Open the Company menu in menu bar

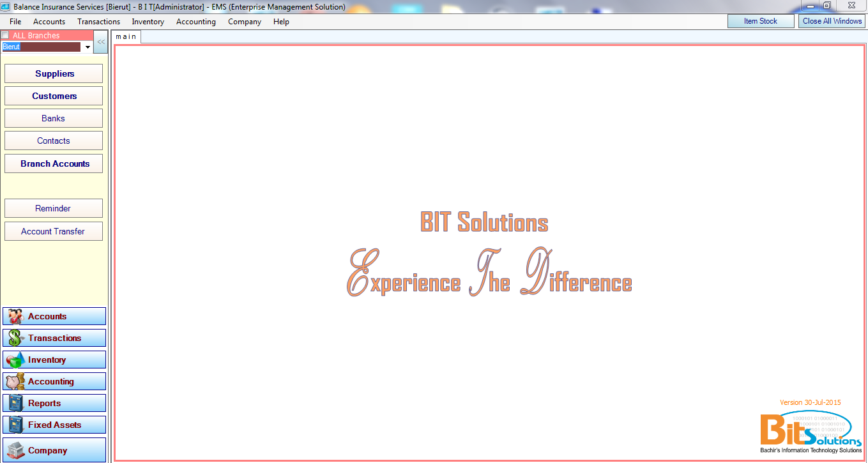(245, 22)
